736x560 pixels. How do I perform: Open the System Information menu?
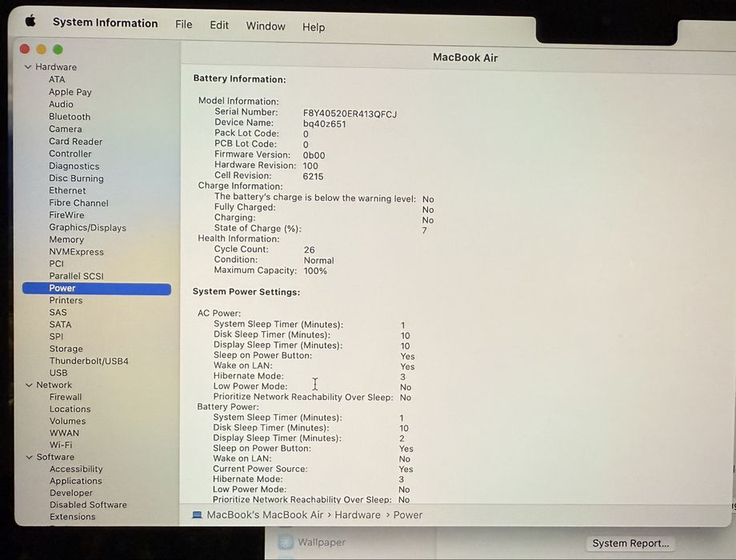[105, 23]
